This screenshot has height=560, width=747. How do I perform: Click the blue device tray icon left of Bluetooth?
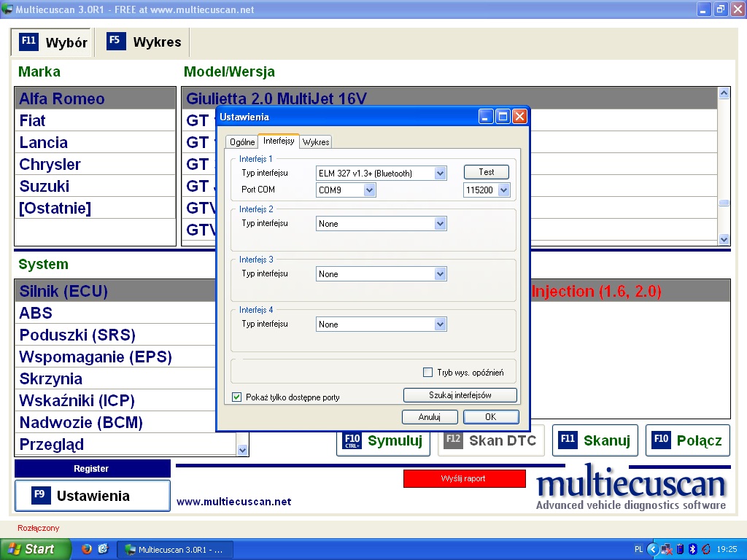pyautogui.click(x=680, y=549)
